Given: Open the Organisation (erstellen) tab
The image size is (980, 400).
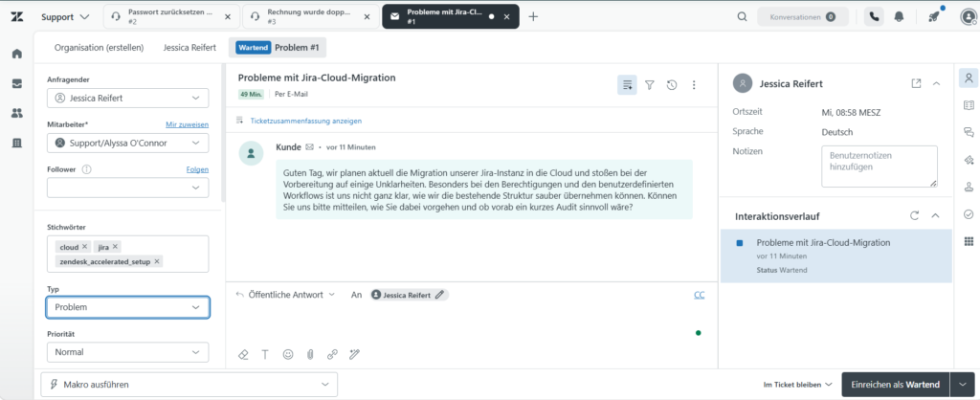Looking at the screenshot, I should pyautogui.click(x=99, y=48).
